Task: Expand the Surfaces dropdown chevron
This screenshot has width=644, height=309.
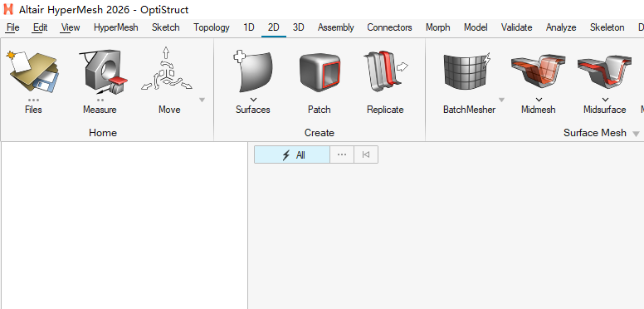Action: coord(253,100)
